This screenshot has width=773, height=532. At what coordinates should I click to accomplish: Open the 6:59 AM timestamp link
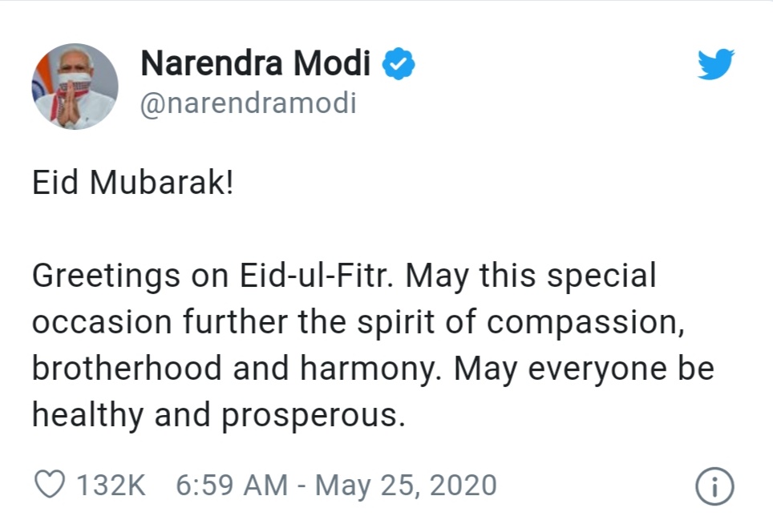[232, 485]
